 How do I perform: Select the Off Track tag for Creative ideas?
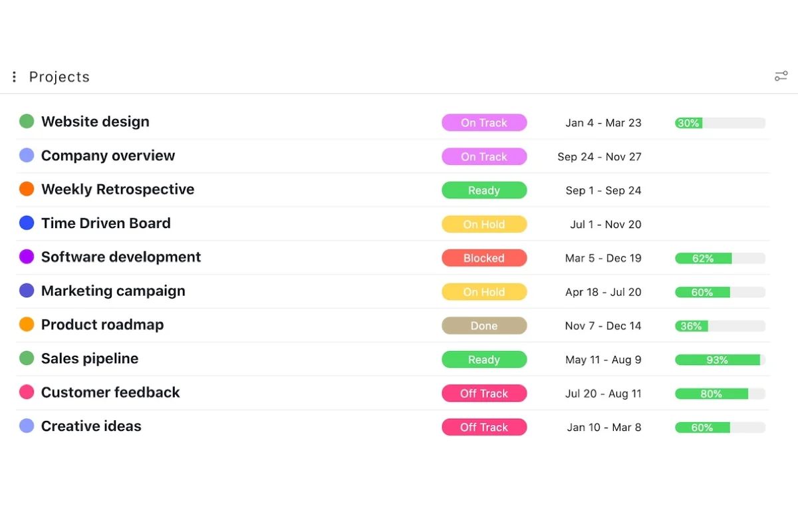click(484, 427)
